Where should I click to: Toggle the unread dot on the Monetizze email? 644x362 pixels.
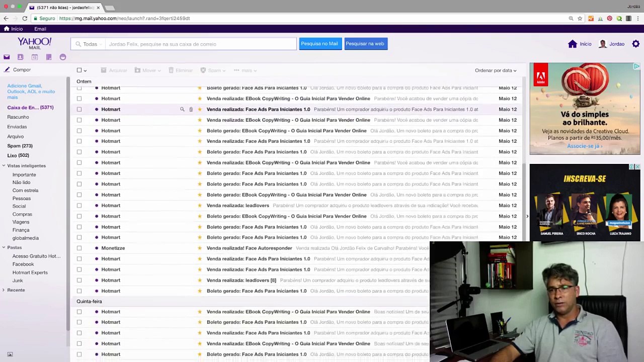[x=97, y=248]
